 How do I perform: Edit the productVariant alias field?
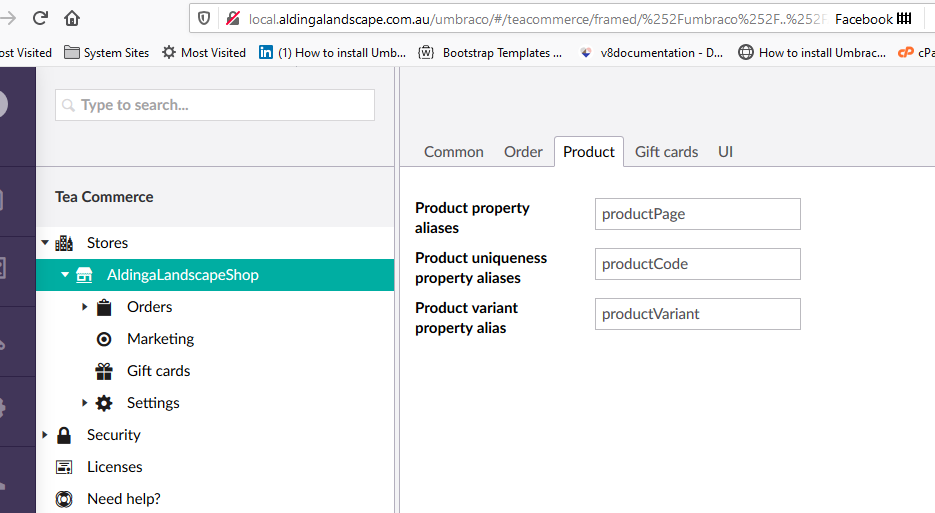pyautogui.click(x=698, y=314)
